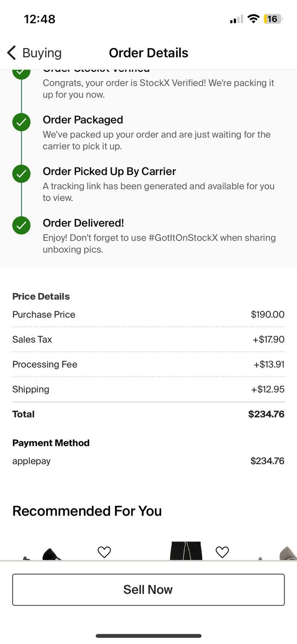Favorite the black shorts with heart icon
This screenshot has width=297, height=644.
pyautogui.click(x=222, y=552)
